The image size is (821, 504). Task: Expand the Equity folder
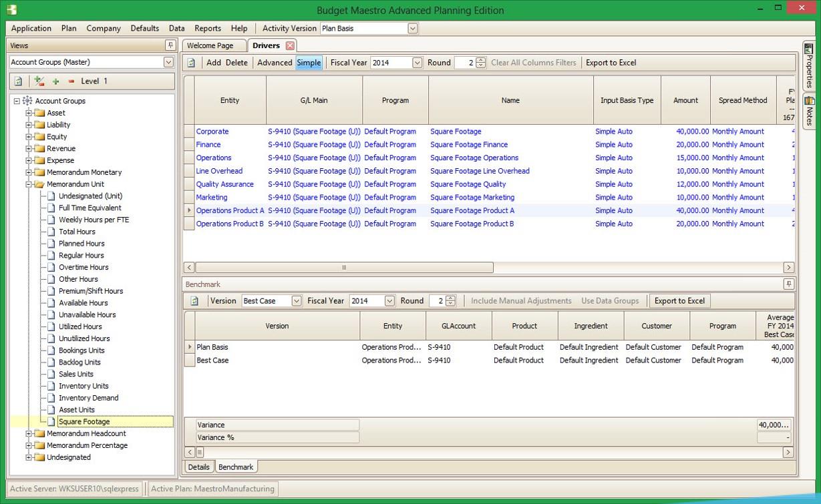[29, 137]
